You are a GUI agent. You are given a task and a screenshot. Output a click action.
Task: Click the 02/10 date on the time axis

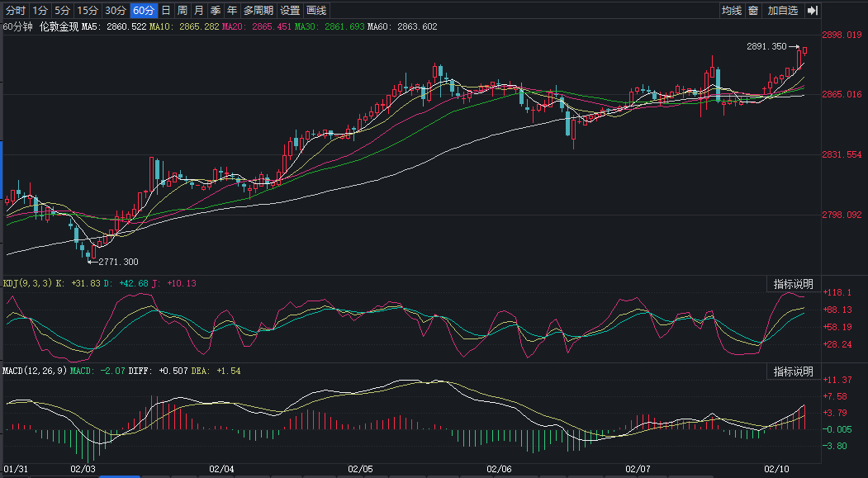point(776,469)
